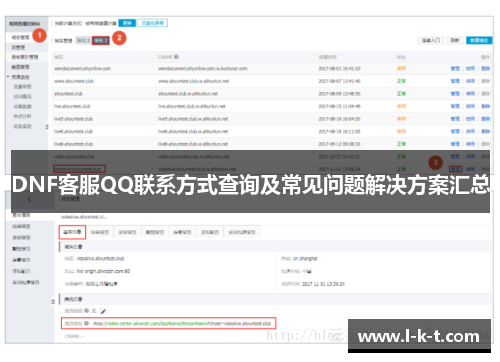Click the 管理 link in the live.aliyuntest.club row
The image size is (500, 362).
(455, 106)
